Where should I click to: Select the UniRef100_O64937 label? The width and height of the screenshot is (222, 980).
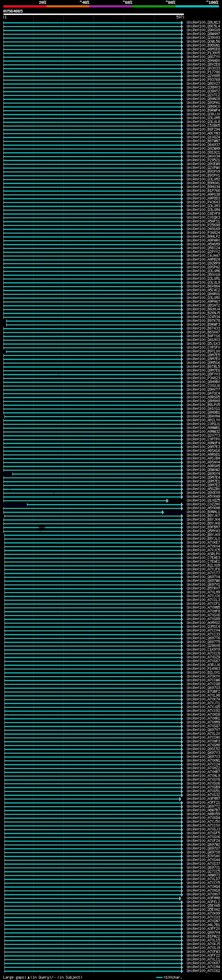(203, 145)
